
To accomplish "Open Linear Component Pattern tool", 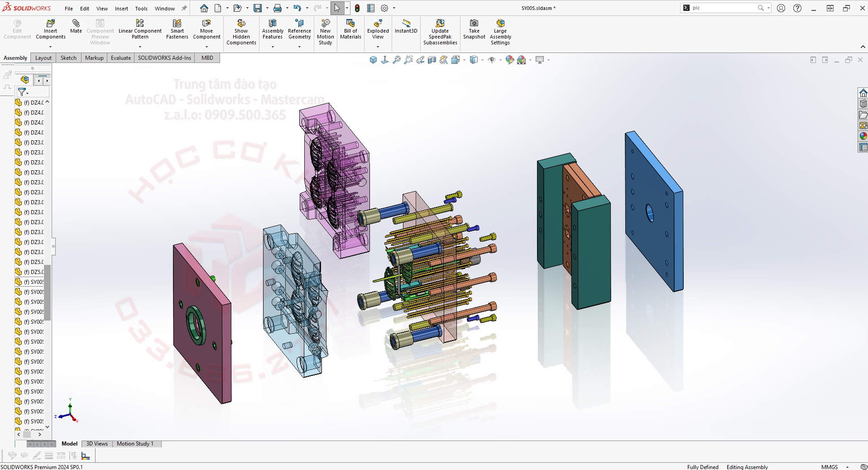I will (x=140, y=29).
